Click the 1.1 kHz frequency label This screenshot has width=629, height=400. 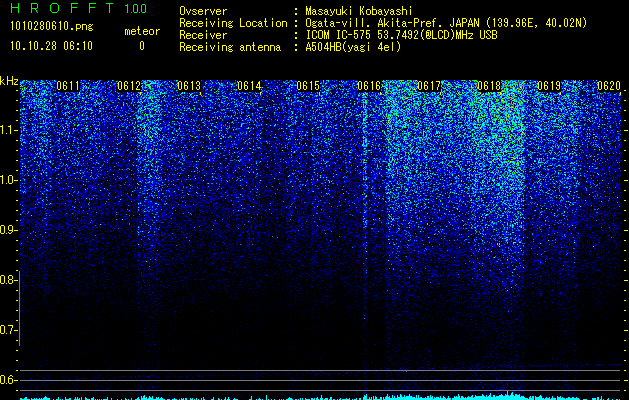point(7,130)
